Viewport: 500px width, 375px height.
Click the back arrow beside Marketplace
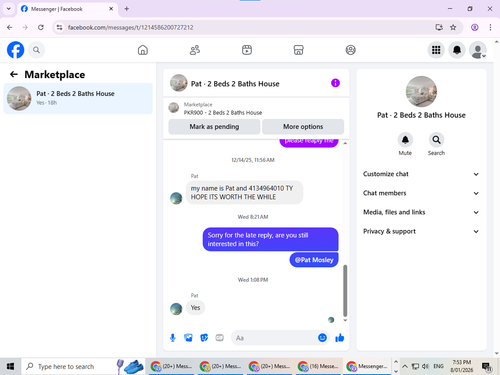click(x=14, y=74)
